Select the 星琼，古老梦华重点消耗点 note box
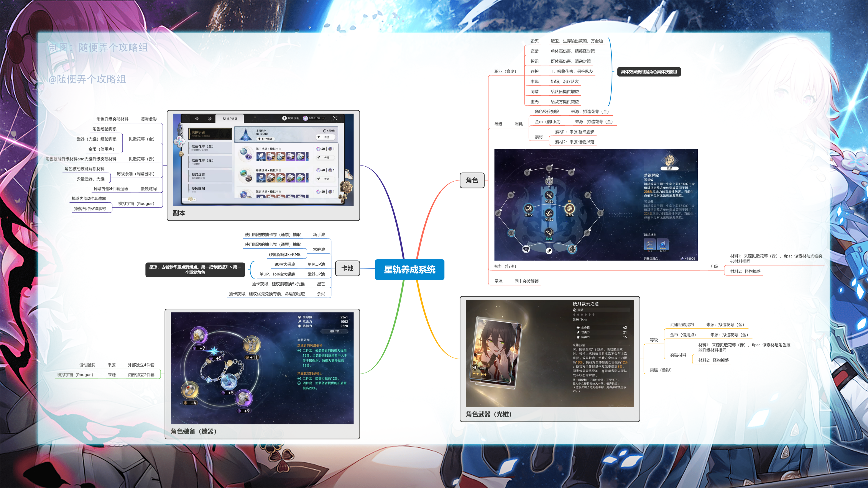The height and width of the screenshot is (488, 868). 195,270
